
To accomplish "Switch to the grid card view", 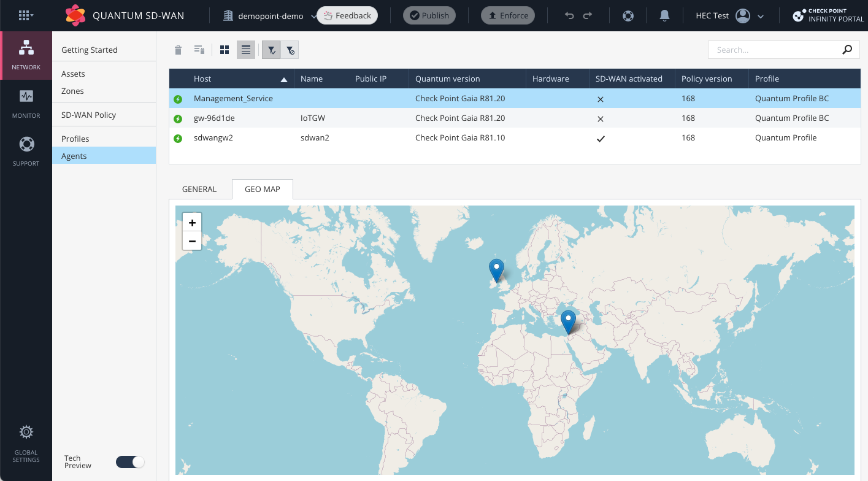I will (x=225, y=50).
